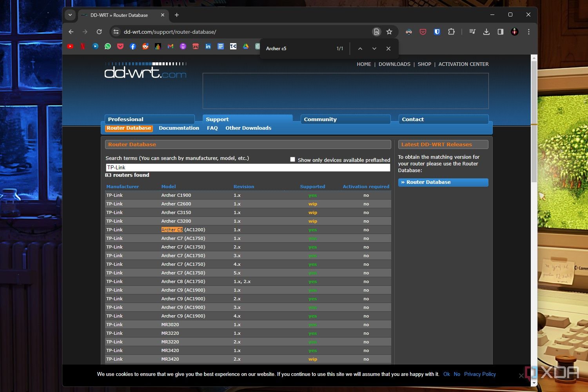Close the find bar
The image size is (588, 392).
pyautogui.click(x=388, y=49)
